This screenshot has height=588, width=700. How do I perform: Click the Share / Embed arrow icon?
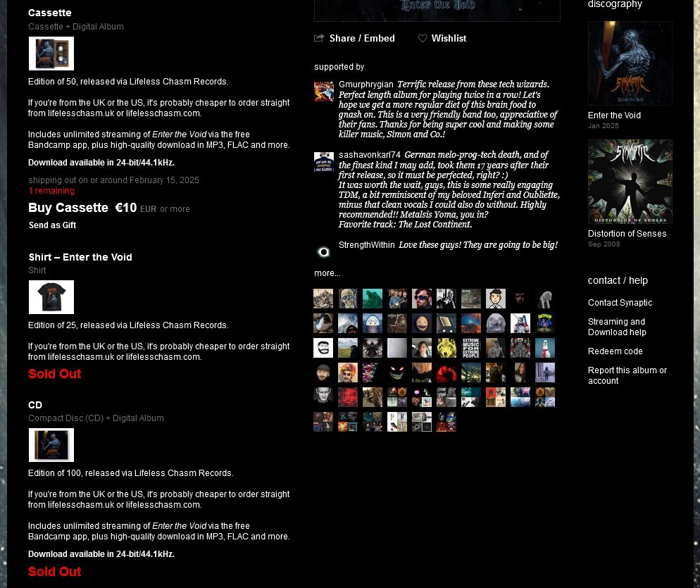[x=319, y=38]
